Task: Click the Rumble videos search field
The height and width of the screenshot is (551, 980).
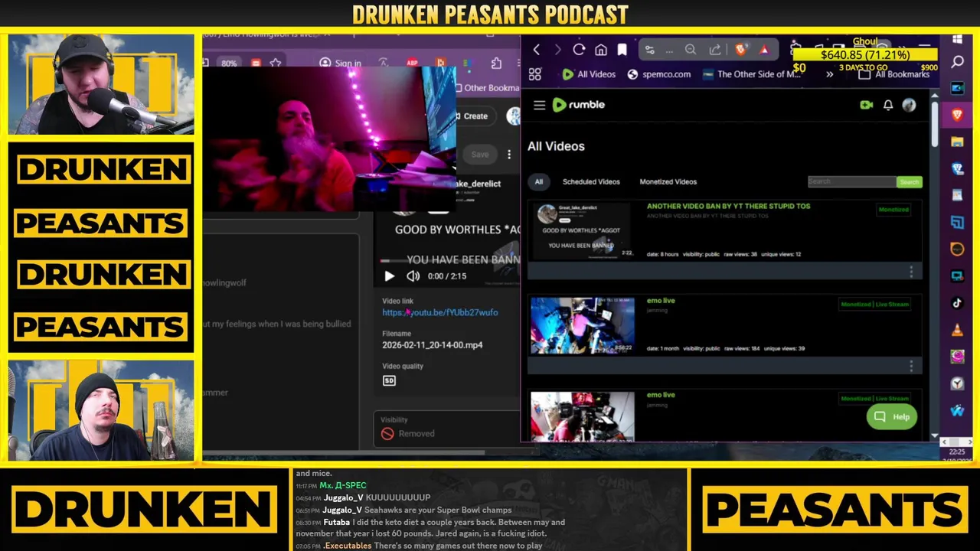Action: (x=852, y=181)
